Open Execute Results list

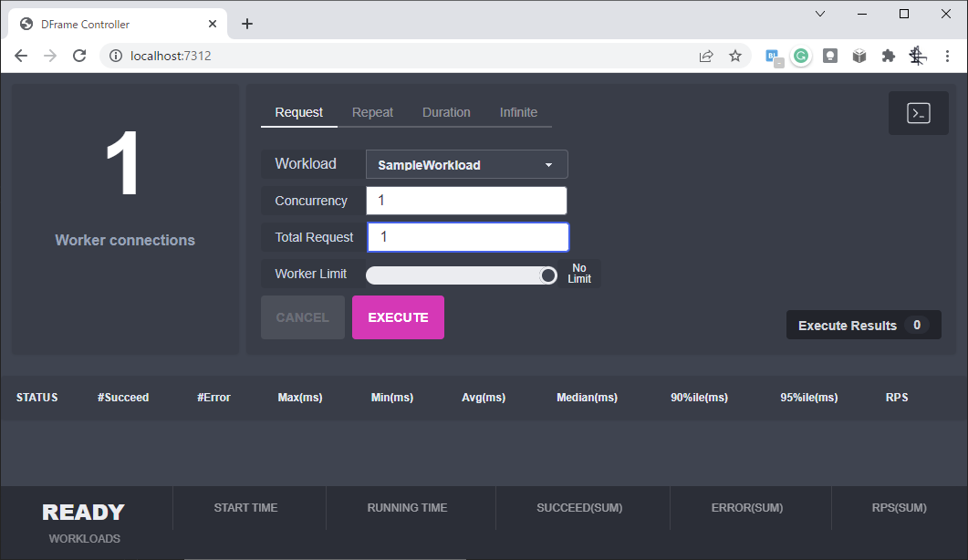[862, 326]
